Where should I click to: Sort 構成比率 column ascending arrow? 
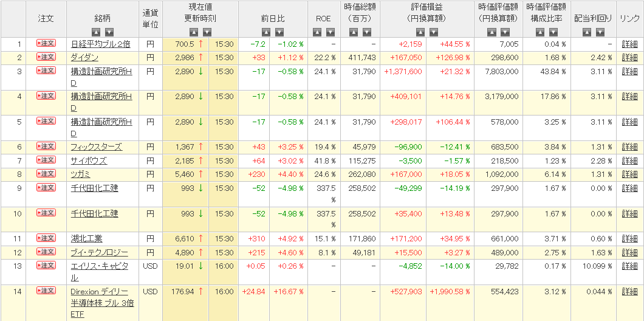(540, 32)
